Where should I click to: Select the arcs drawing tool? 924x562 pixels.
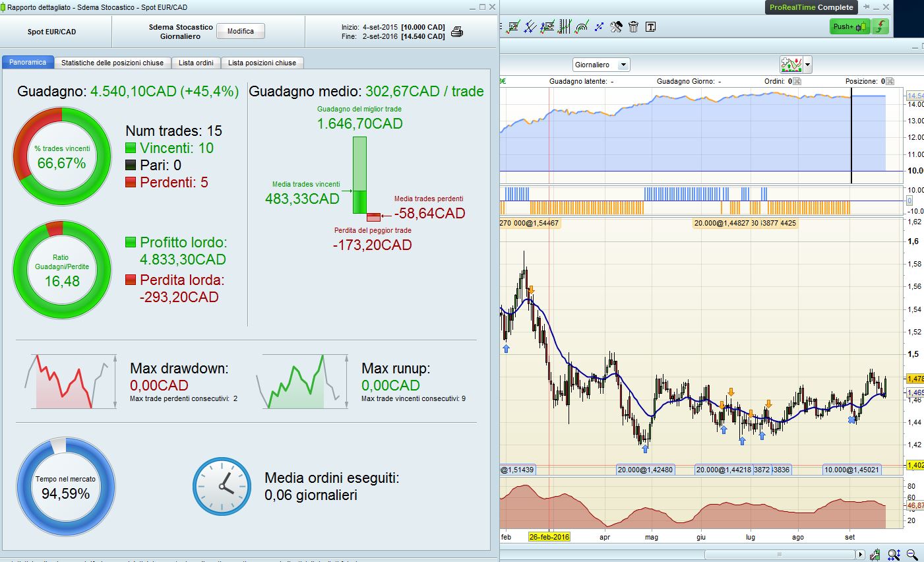click(x=582, y=27)
